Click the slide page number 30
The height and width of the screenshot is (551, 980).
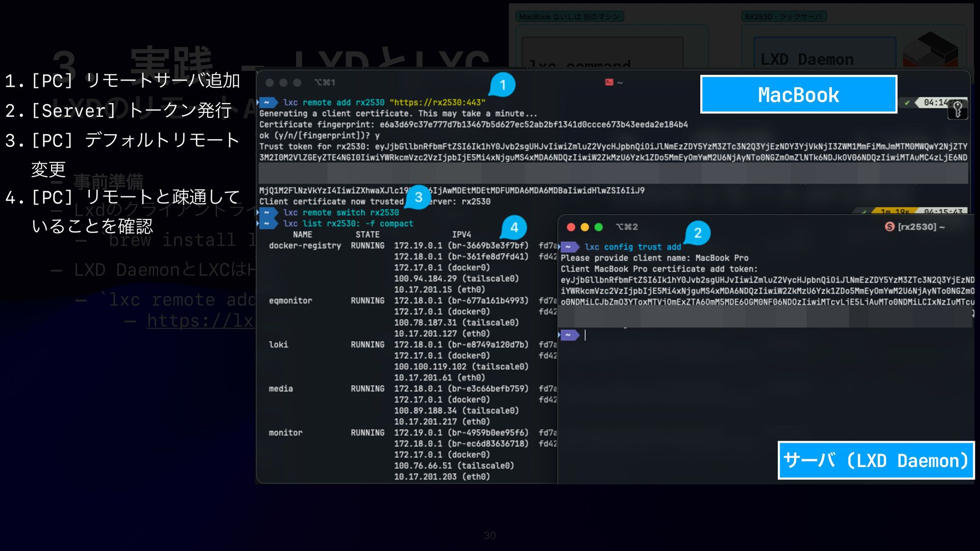[489, 536]
